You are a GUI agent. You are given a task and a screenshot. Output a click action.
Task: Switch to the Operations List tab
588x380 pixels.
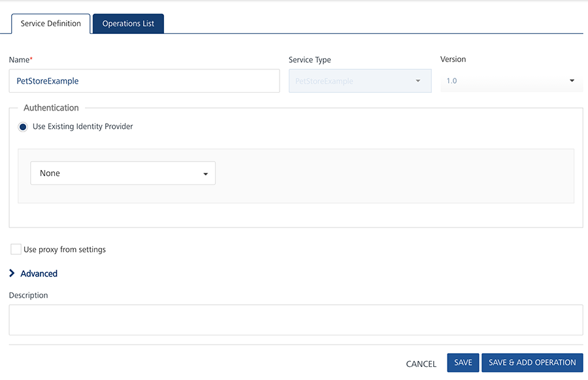point(128,24)
